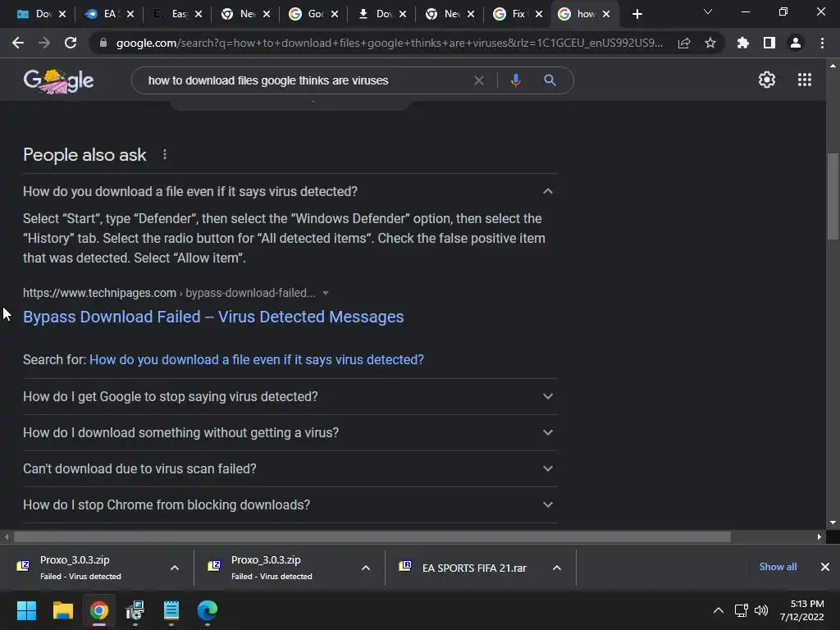The width and height of the screenshot is (840, 630).
Task: Click 'Show all' downloads link
Action: coord(778,567)
